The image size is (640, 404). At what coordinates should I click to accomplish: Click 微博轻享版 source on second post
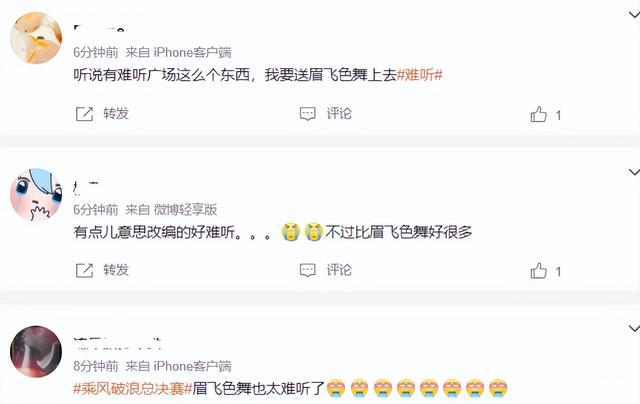pos(186,209)
